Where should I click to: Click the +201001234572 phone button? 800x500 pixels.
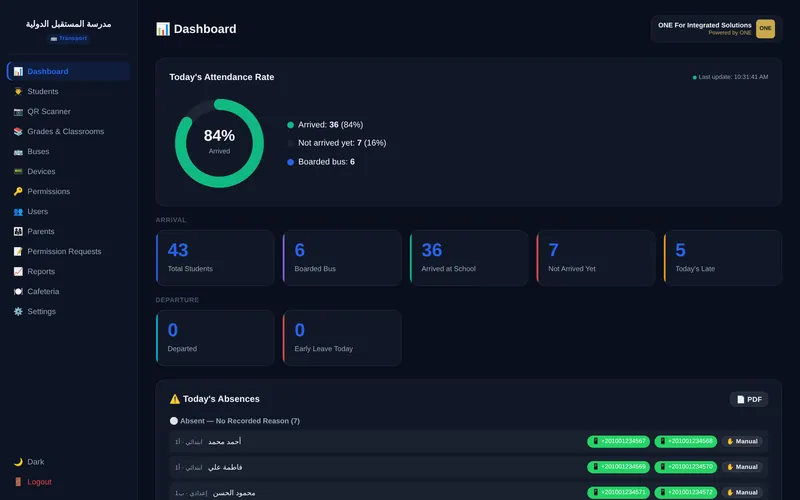click(685, 492)
